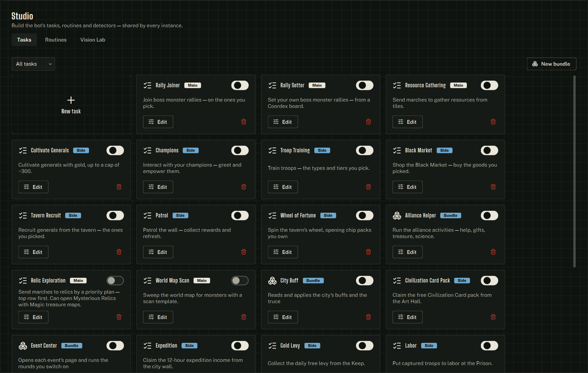Delete the Rally Setter task
The width and height of the screenshot is (588, 373).
[368, 122]
